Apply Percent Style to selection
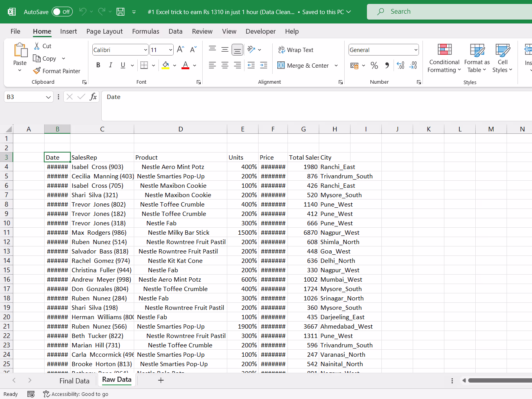The width and height of the screenshot is (532, 399). click(x=374, y=66)
